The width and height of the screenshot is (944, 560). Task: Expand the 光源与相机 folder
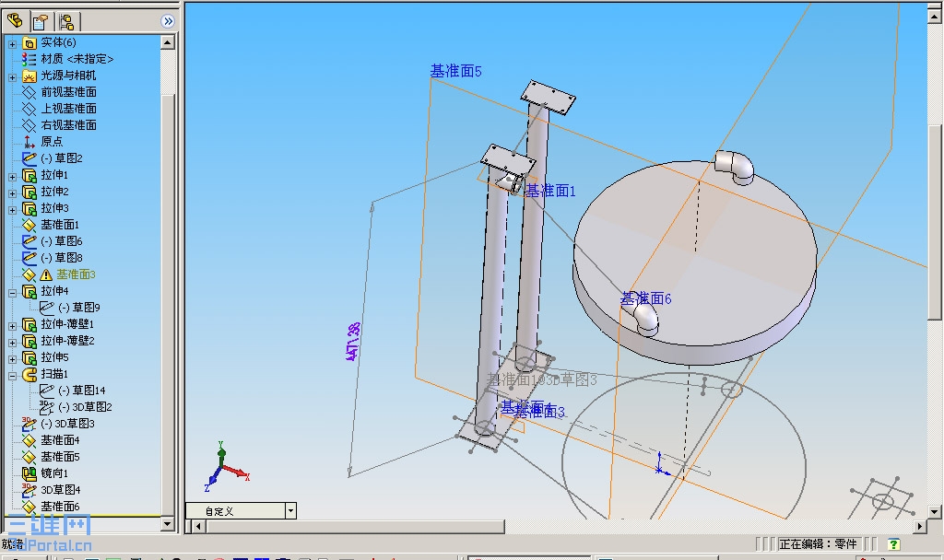click(12, 77)
